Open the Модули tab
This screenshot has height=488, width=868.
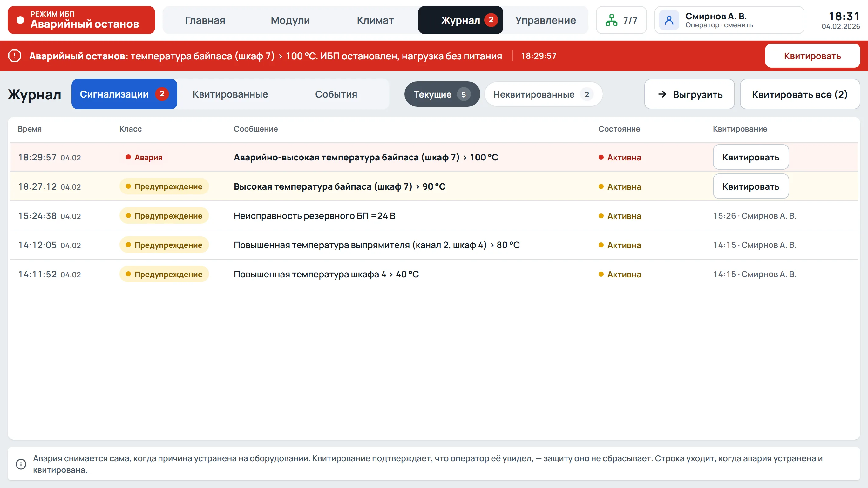pyautogui.click(x=290, y=20)
